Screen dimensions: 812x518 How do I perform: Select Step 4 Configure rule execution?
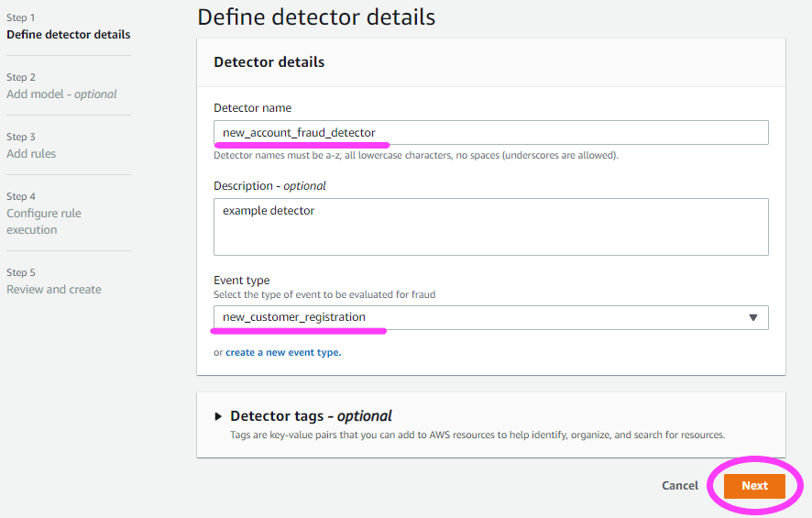pos(44,221)
